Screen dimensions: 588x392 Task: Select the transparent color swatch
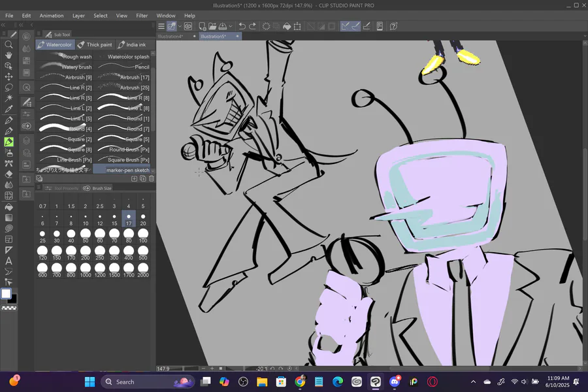(9, 308)
